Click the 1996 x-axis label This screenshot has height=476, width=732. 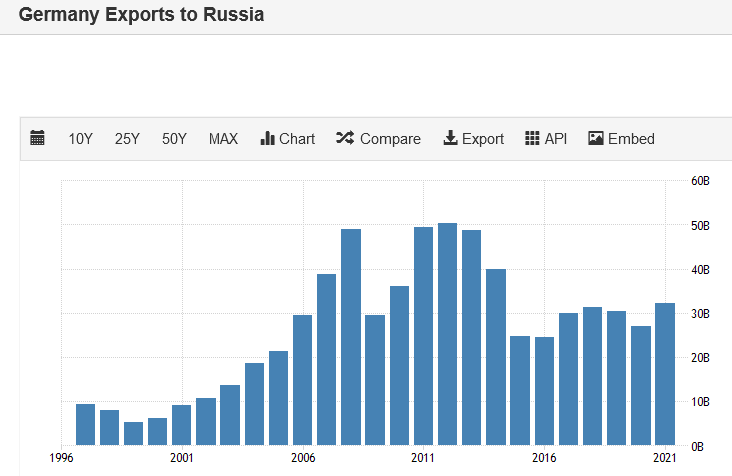tap(61, 457)
